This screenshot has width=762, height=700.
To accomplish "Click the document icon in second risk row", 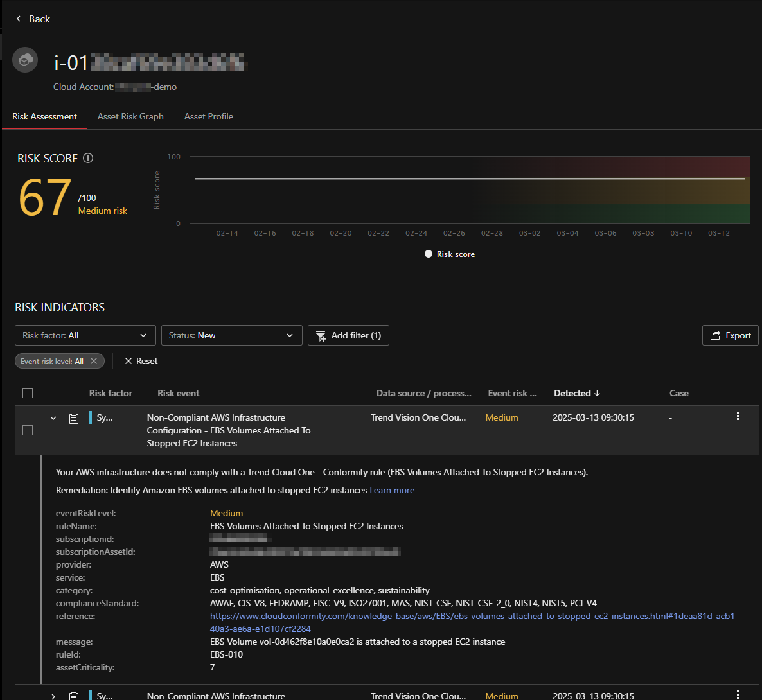I will pos(74,696).
